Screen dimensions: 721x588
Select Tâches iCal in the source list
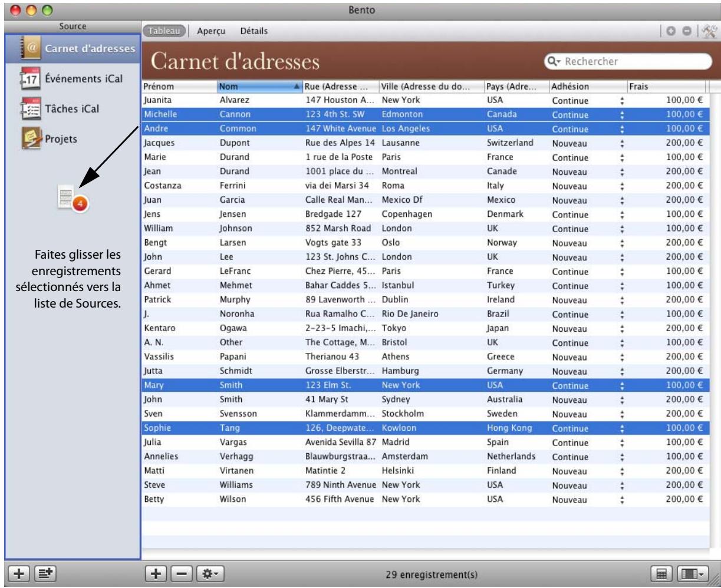click(72, 108)
